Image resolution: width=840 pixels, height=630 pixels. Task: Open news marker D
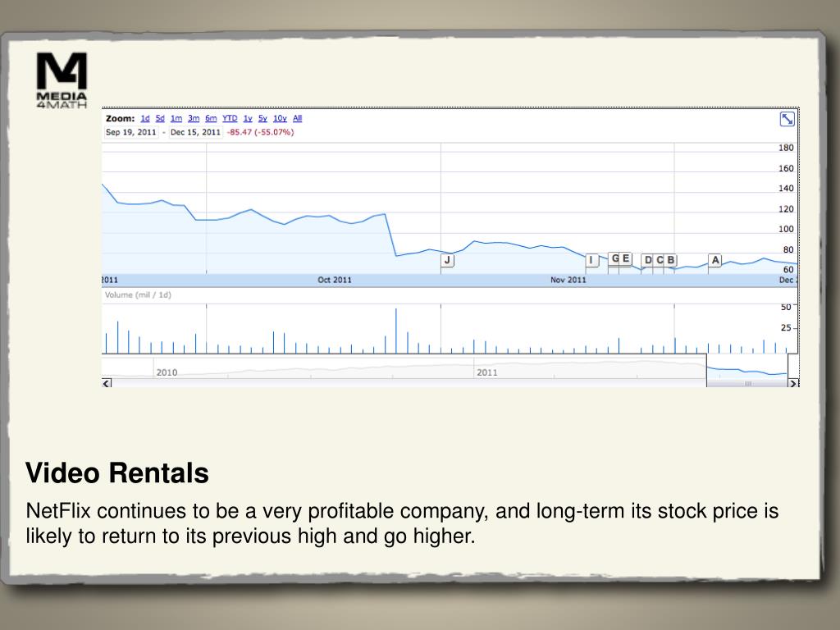pyautogui.click(x=648, y=260)
